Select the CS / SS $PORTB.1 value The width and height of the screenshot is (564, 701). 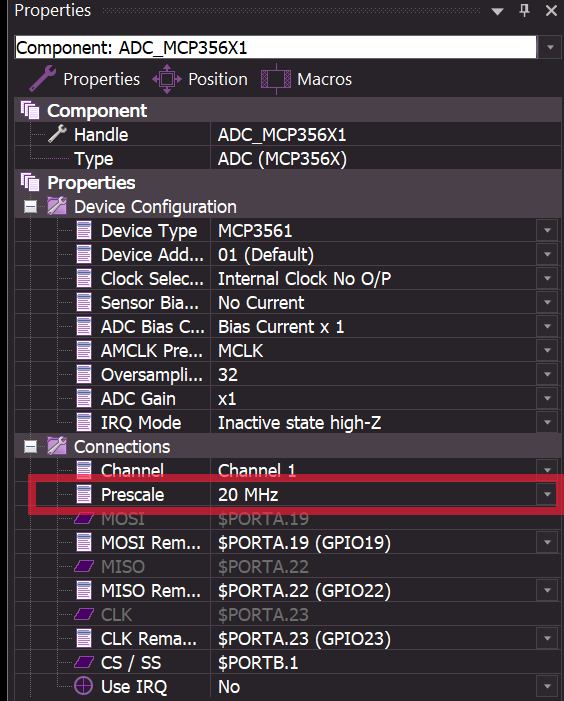click(x=258, y=662)
